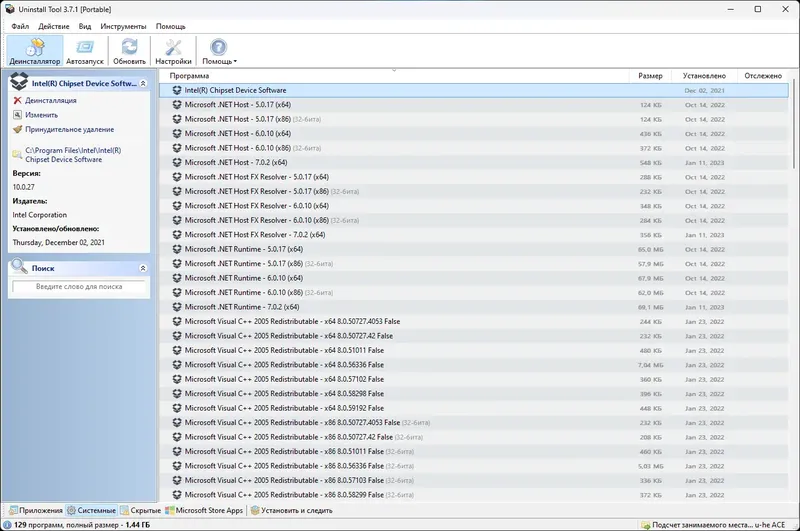Open the Вид menu
800x531 pixels.
pos(85,26)
